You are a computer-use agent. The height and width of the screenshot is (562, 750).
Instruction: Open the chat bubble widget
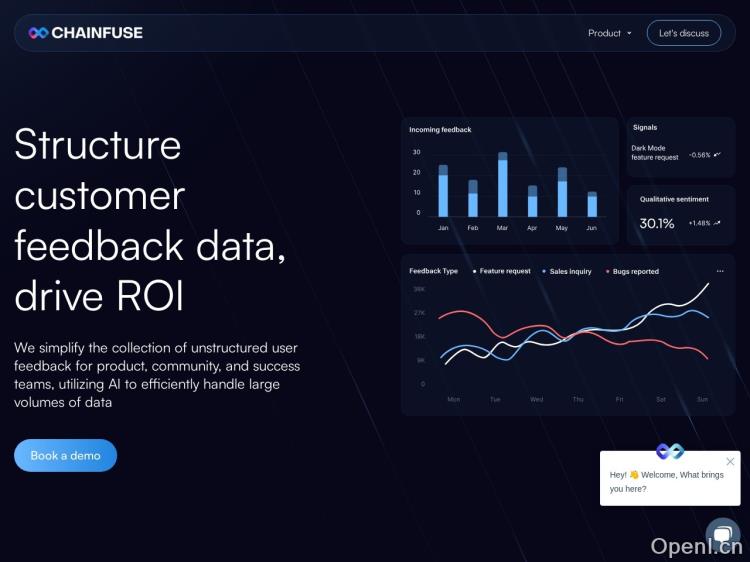coord(722,533)
